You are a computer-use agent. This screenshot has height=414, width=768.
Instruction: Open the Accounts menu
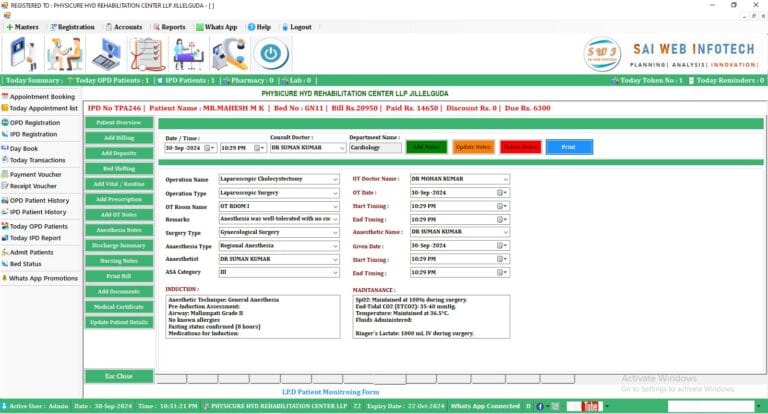pos(124,27)
